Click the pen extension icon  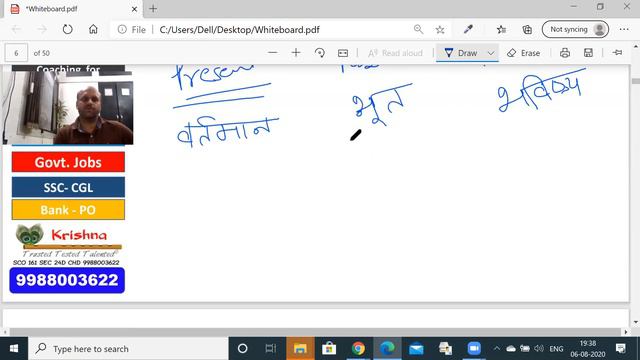(x=468, y=29)
